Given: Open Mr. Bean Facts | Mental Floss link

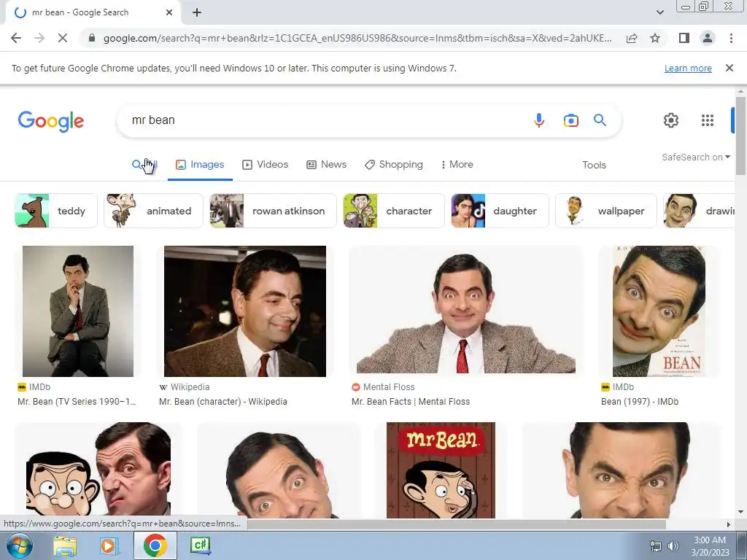Looking at the screenshot, I should (x=411, y=402).
